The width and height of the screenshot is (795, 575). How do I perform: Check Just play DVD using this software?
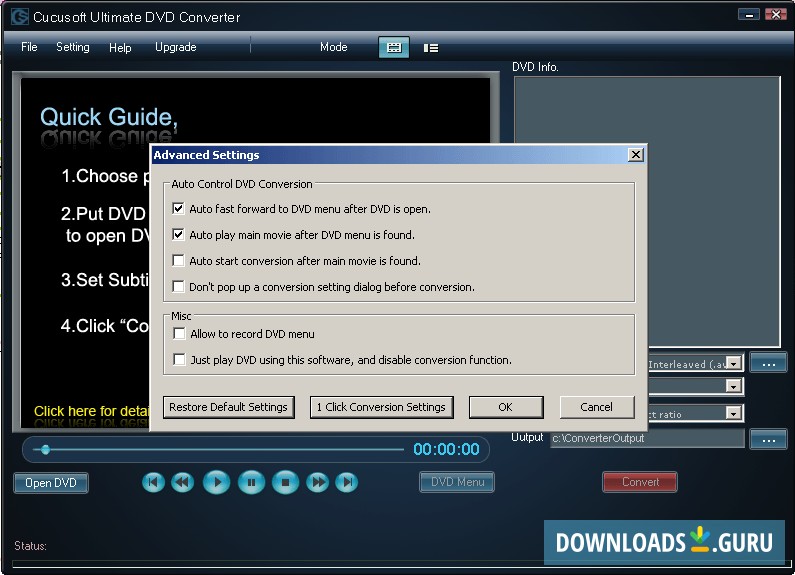(179, 360)
